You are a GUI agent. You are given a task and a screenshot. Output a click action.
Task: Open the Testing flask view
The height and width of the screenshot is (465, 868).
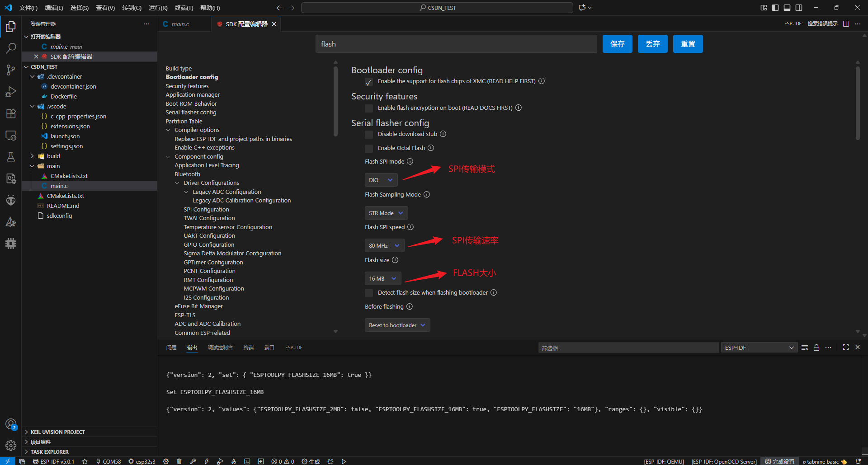(11, 157)
